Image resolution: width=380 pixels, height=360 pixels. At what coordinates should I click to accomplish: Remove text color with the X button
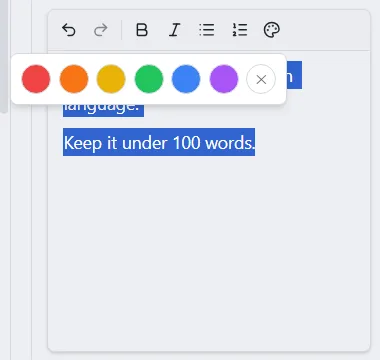click(261, 79)
